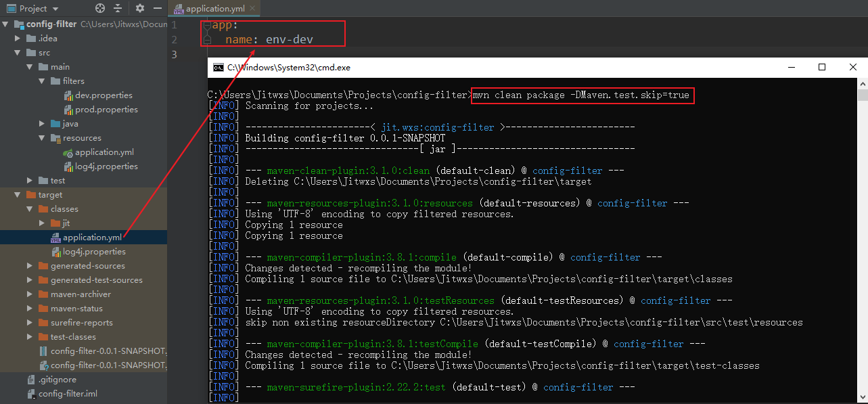Select the .gitignore file
The width and height of the screenshot is (868, 404).
[58, 380]
